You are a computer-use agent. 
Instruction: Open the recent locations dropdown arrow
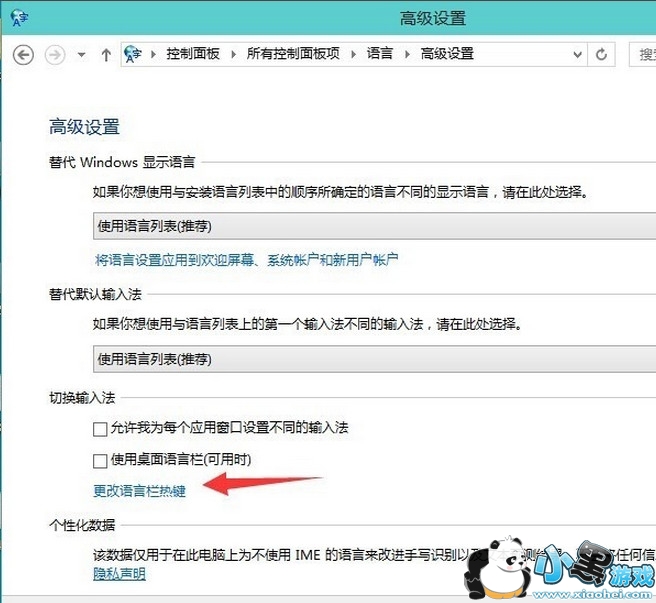[x=82, y=55]
